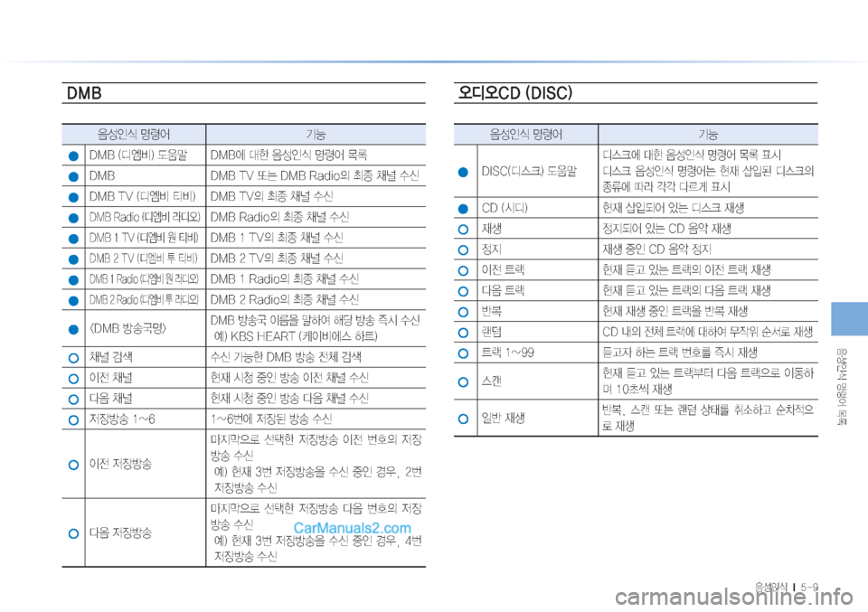868x612 pixels.
Task: Click '정지되어 있는 CD 음악 재생' text
Action: pos(667,229)
